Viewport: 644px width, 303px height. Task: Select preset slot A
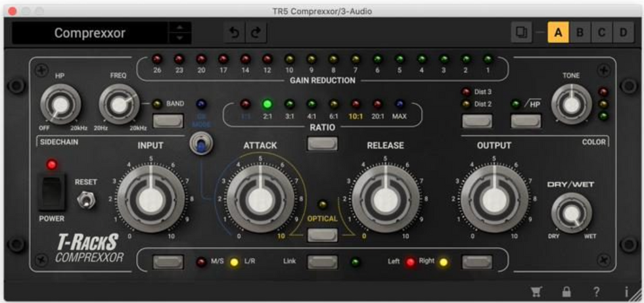pyautogui.click(x=558, y=32)
